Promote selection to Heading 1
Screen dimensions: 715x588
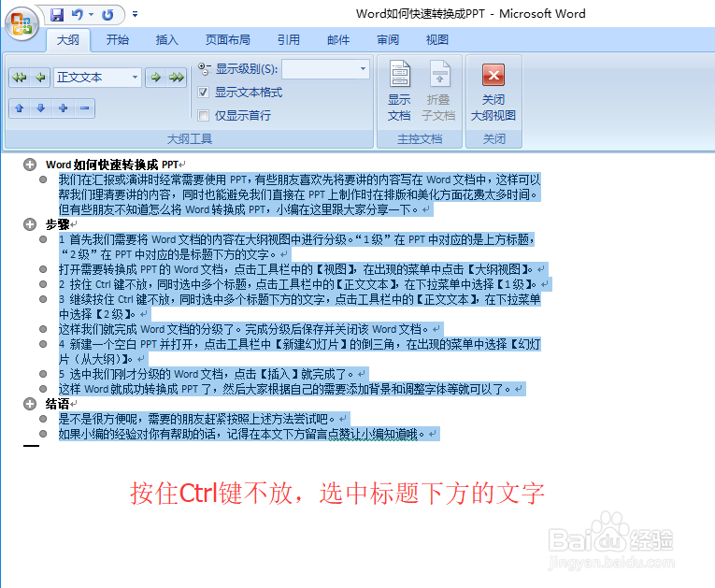click(x=20, y=77)
